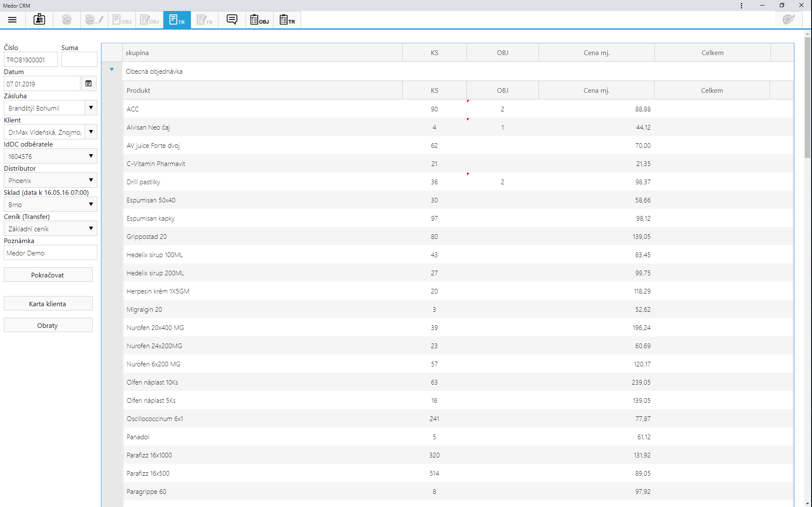
Task: Sort by the top skupina column header
Action: (x=262, y=53)
